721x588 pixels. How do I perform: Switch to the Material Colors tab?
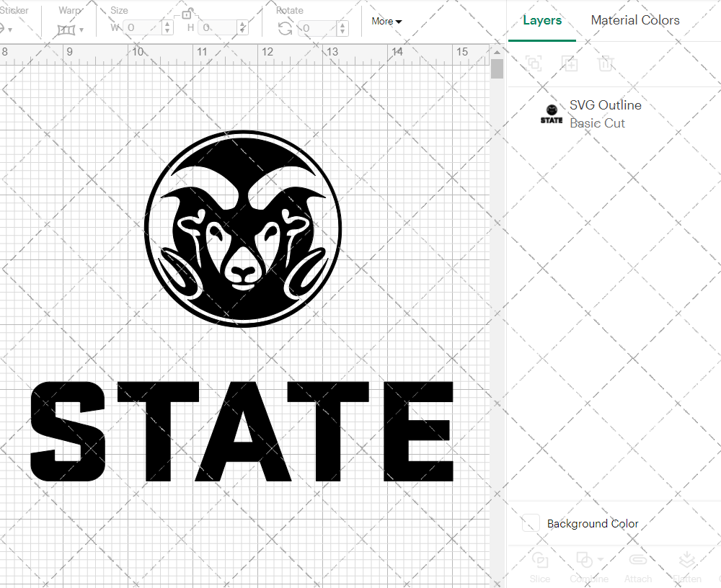(635, 20)
